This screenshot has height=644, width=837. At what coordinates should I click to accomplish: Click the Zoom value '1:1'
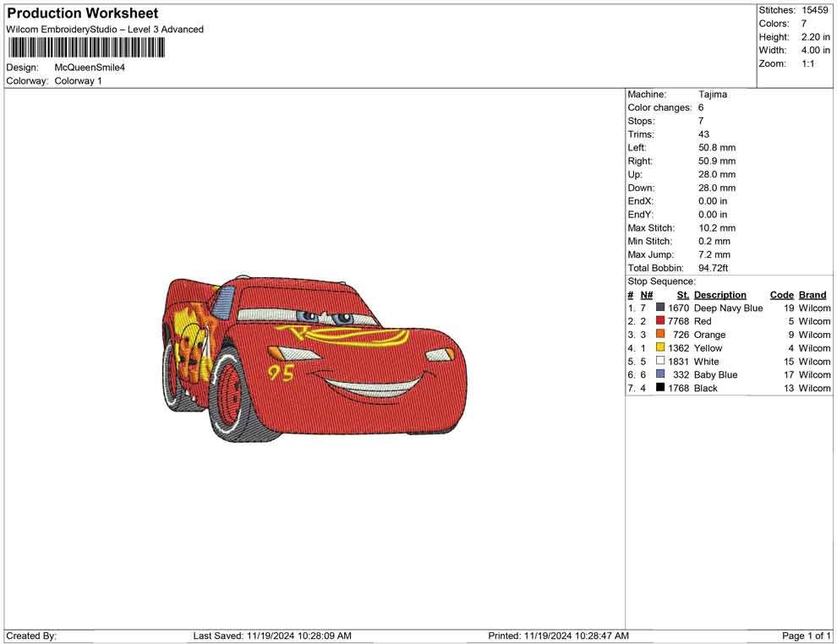coord(807,63)
